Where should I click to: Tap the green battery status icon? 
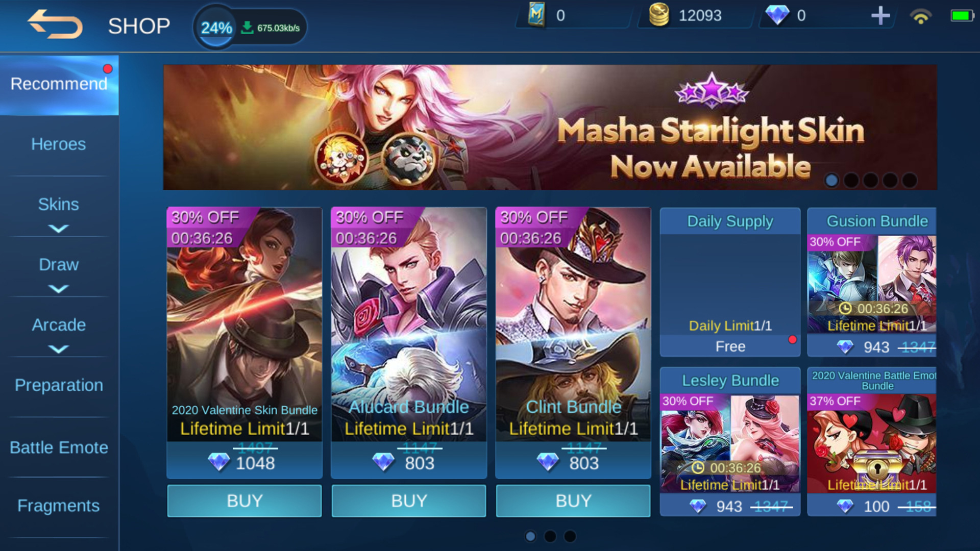(x=962, y=16)
